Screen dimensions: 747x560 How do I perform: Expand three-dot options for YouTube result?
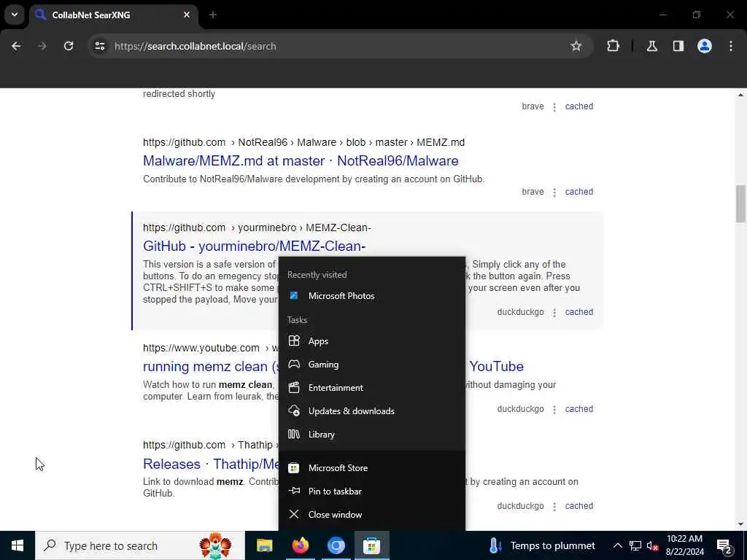(554, 410)
